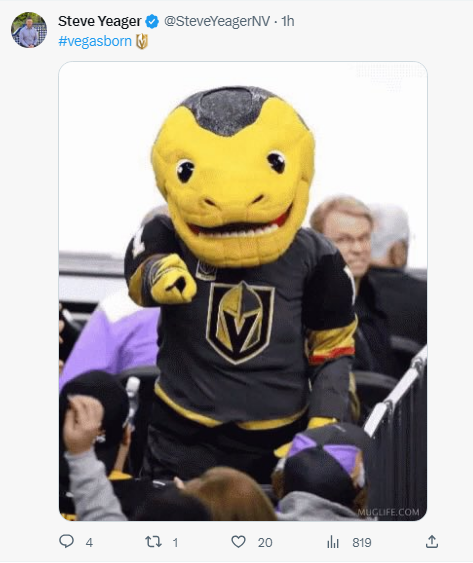Like the tweet with the heart icon
473x563 pixels.
pos(238,541)
